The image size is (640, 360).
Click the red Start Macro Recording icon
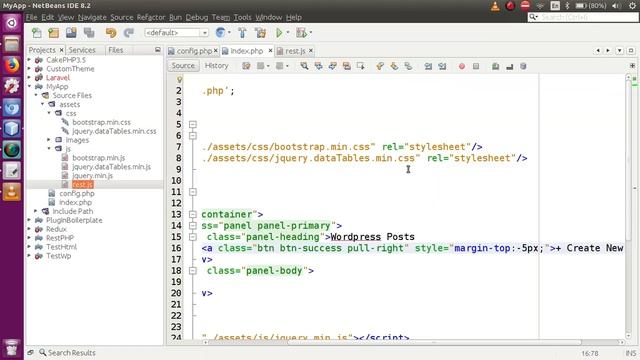point(462,66)
